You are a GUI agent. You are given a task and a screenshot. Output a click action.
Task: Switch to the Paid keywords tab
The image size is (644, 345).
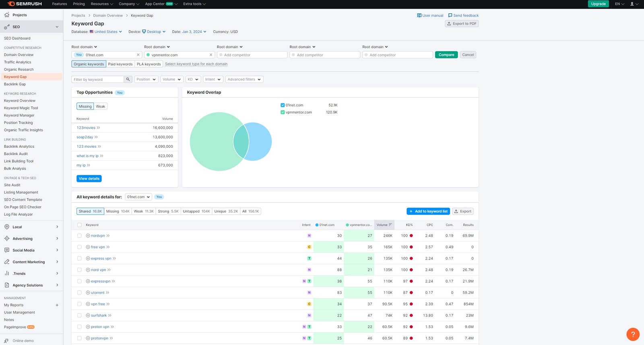120,64
